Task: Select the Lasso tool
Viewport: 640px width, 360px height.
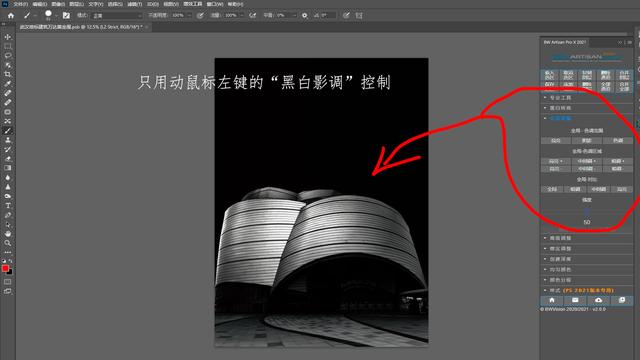Action: [8, 56]
